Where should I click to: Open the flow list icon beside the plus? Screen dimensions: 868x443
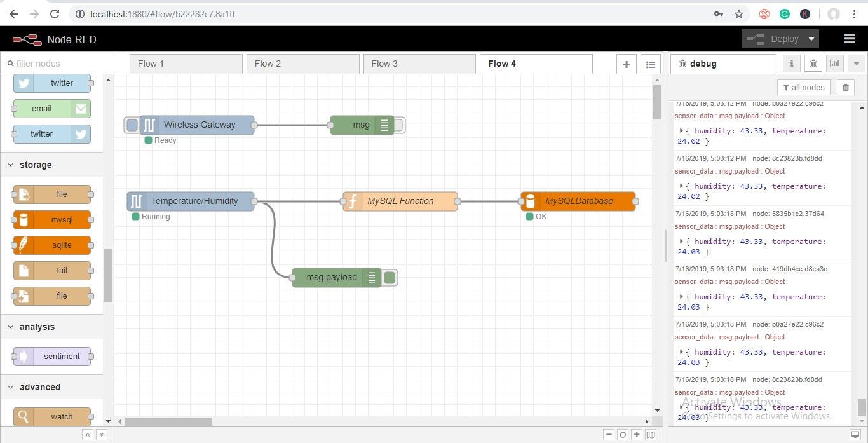651,64
